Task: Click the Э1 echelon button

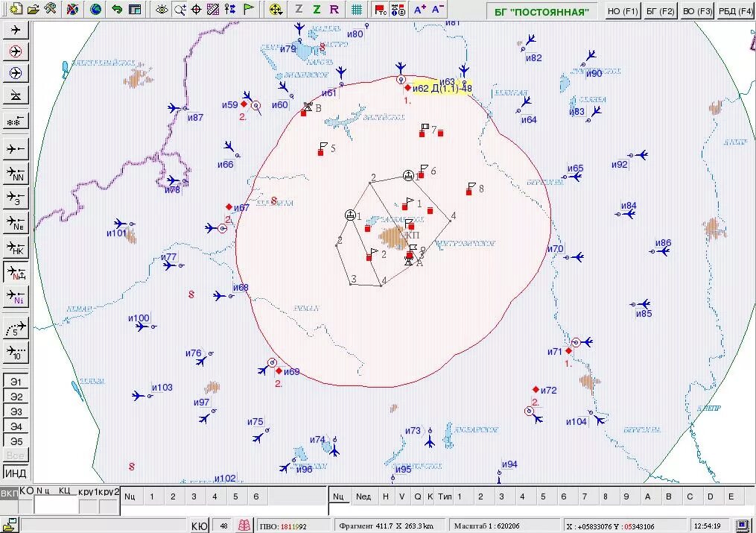Action: (16, 381)
